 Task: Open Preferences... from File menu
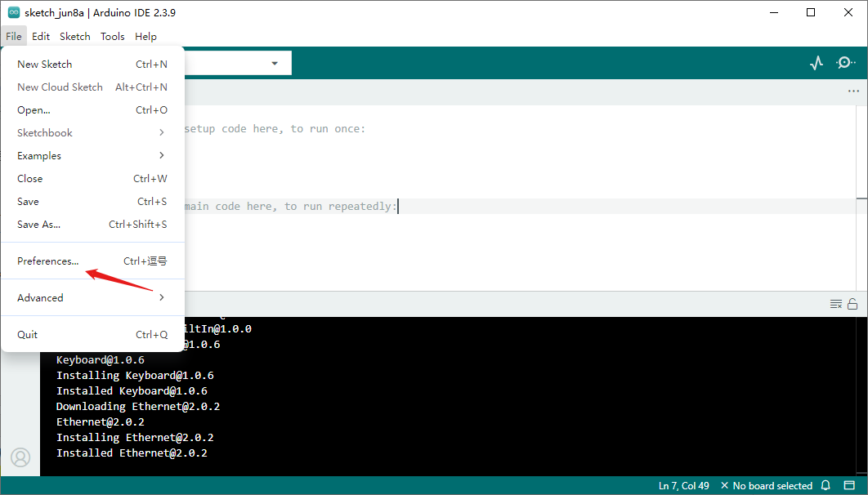pos(92,261)
